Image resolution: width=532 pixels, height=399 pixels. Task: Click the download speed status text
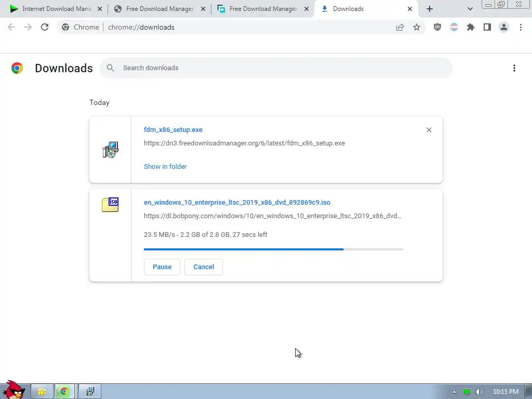206,235
